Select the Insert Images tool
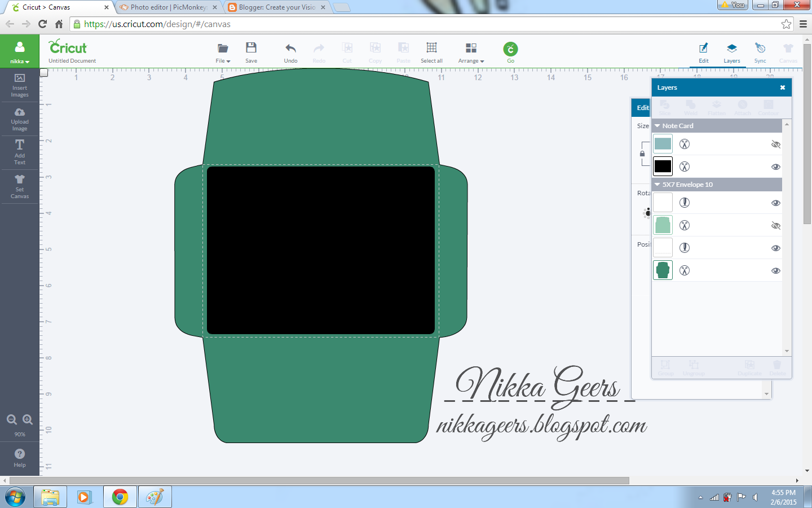 tap(19, 86)
